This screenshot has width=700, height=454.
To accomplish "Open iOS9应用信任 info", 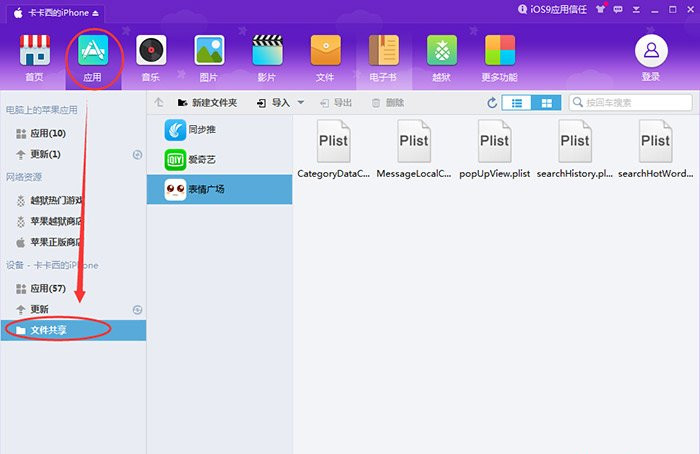I will 552,9.
